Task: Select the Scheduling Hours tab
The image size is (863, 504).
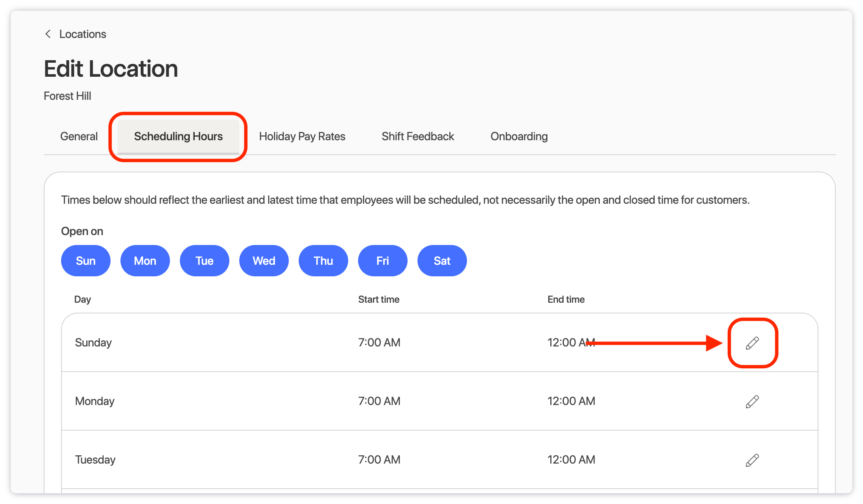Action: pos(178,137)
